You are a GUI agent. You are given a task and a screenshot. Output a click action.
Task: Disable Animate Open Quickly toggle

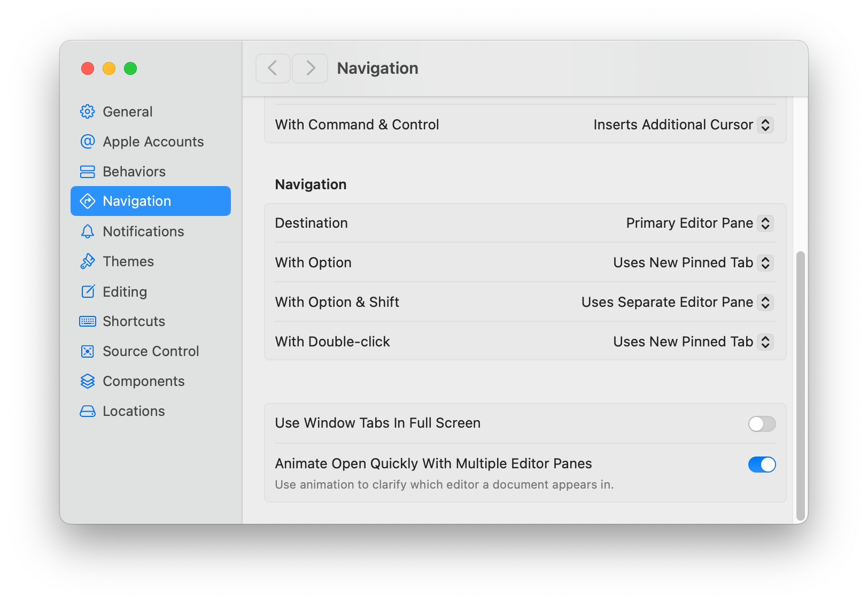[x=762, y=465]
